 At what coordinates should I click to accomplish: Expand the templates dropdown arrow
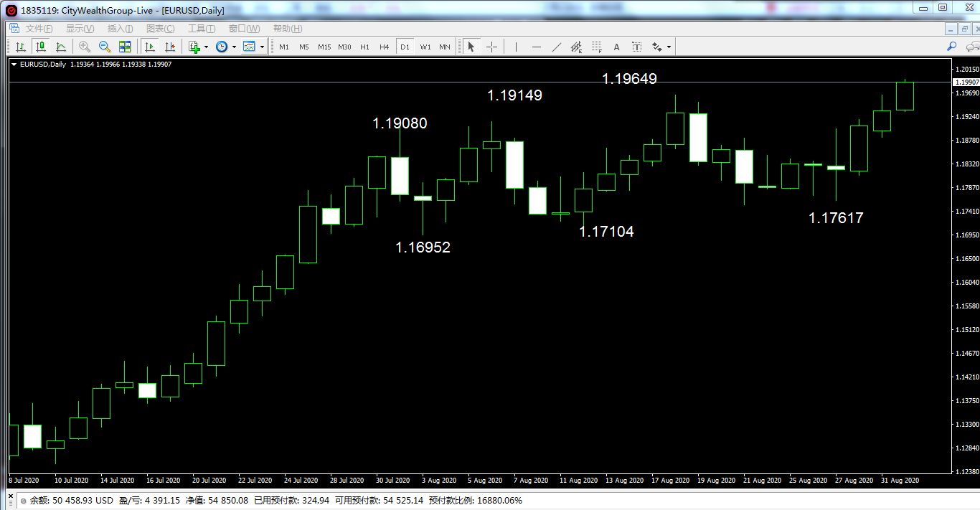[x=262, y=47]
